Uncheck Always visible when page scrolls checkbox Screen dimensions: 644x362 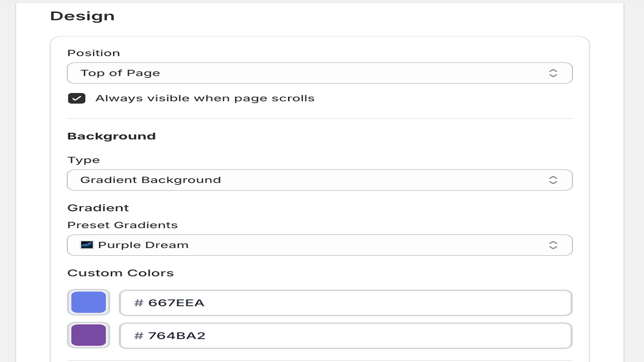point(76,99)
